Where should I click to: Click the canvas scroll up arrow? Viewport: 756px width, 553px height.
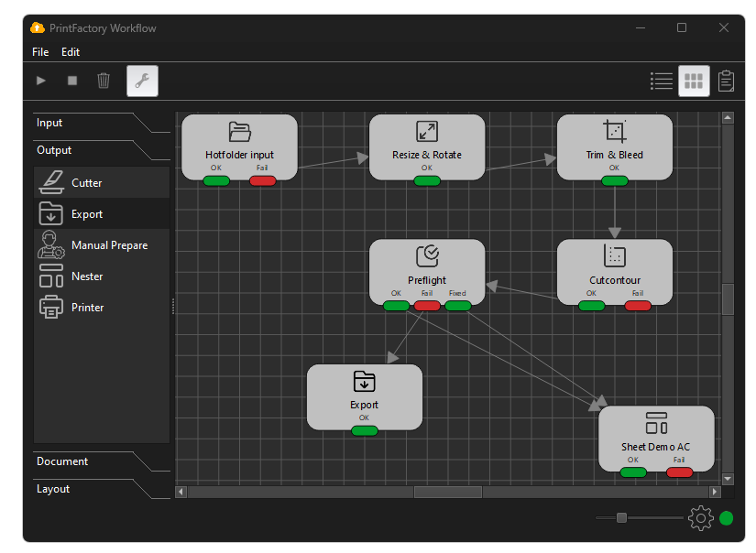point(728,117)
